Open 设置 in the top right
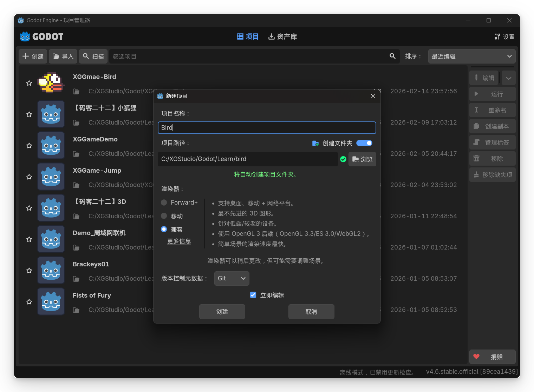This screenshot has width=534, height=392. tap(504, 37)
